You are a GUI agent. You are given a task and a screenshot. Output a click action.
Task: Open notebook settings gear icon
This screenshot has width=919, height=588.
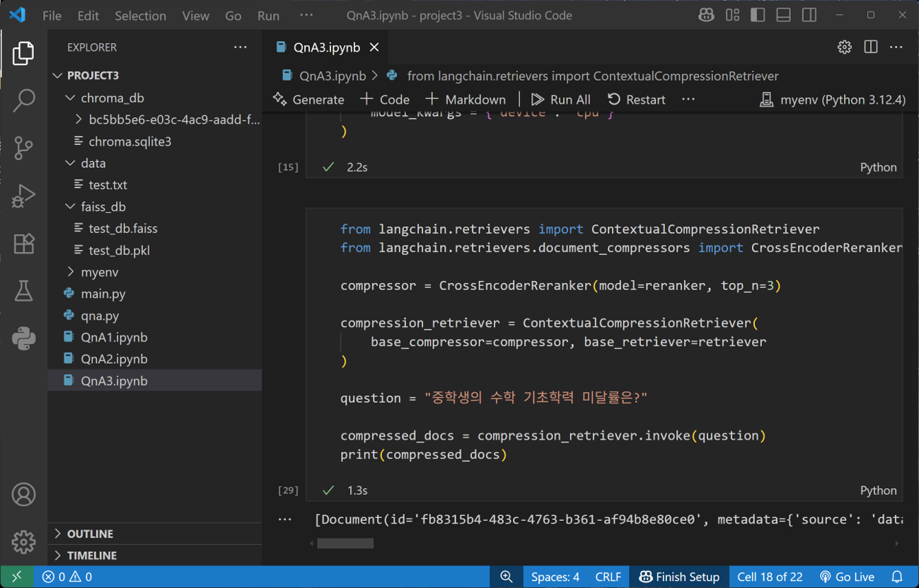pos(845,47)
